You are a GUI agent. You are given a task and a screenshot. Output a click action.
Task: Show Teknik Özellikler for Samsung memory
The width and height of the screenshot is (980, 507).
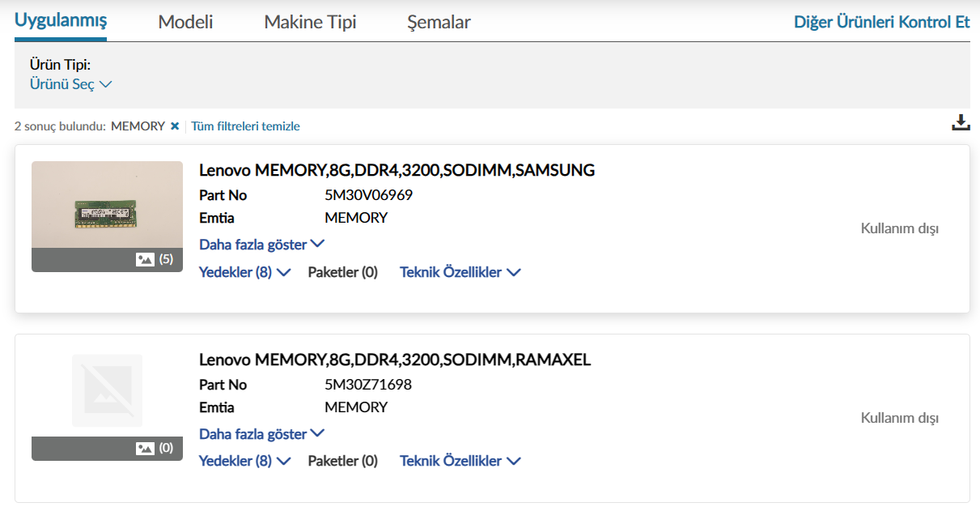[460, 272]
